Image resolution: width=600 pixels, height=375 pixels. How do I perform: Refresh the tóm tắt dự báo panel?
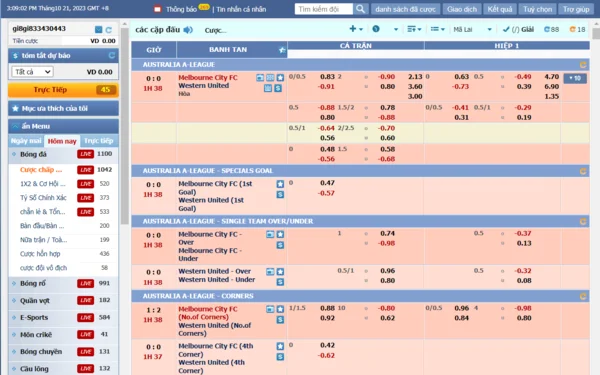pos(111,55)
